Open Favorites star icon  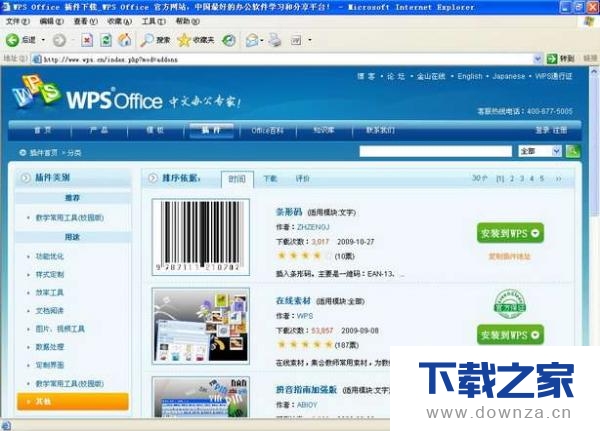pos(184,40)
